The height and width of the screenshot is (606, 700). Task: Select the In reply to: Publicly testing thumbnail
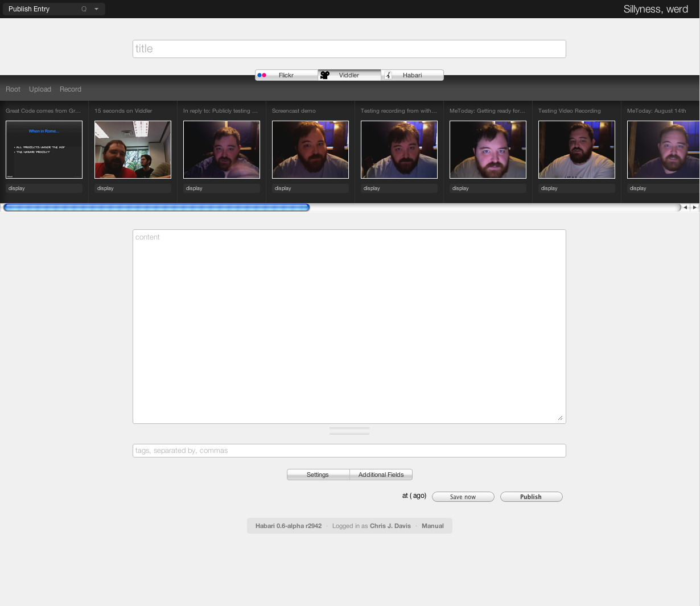click(221, 150)
